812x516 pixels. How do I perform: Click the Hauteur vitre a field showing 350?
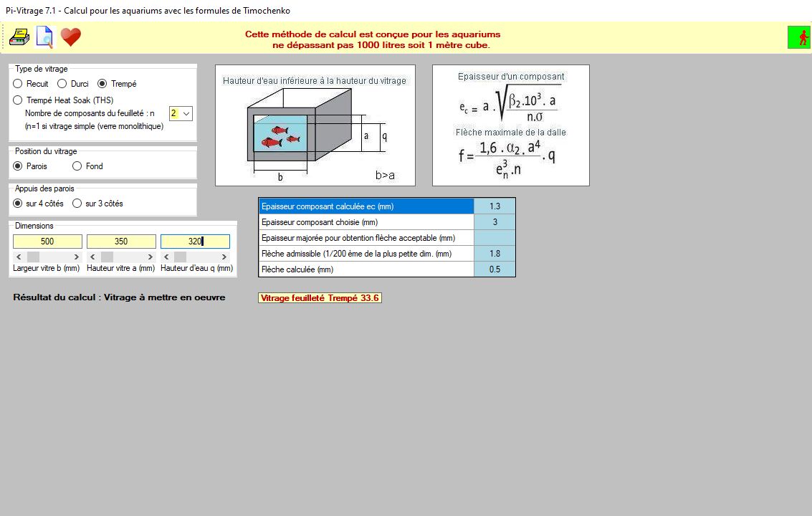click(x=121, y=242)
